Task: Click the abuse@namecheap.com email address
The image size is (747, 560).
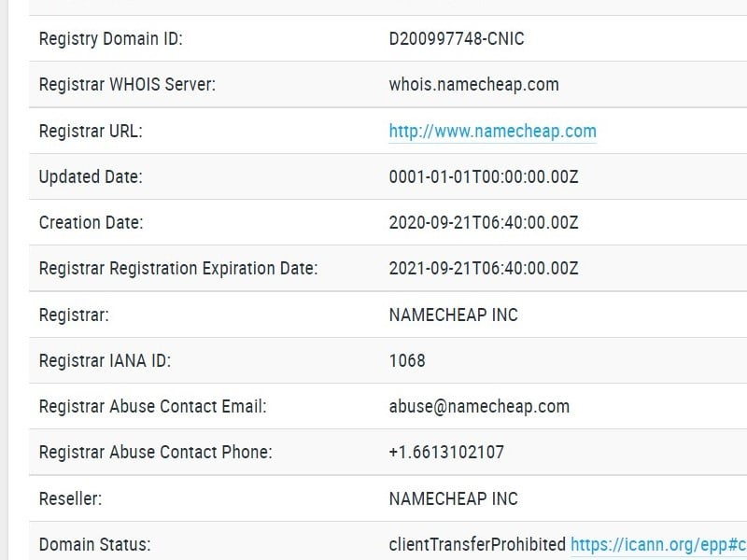Action: coord(479,407)
